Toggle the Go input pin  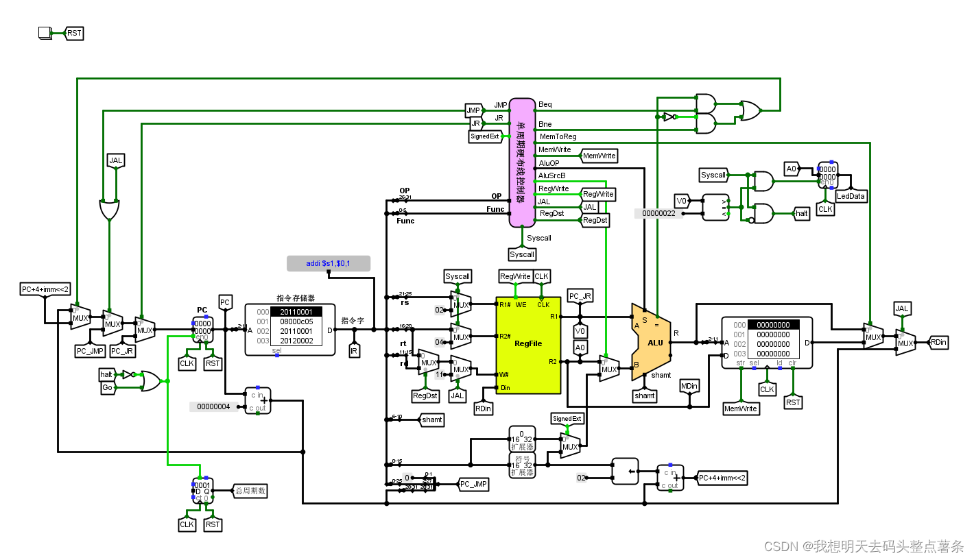[x=106, y=387]
